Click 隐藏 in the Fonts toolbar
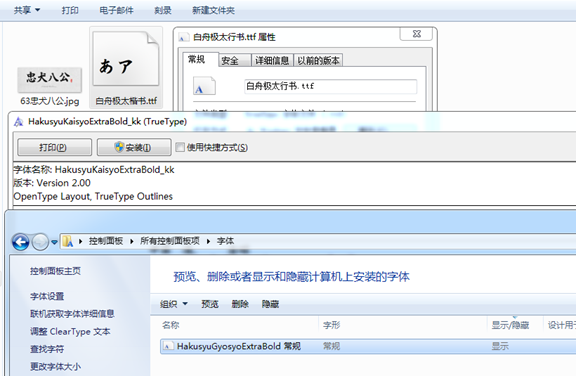The width and height of the screenshot is (576, 376). point(270,304)
